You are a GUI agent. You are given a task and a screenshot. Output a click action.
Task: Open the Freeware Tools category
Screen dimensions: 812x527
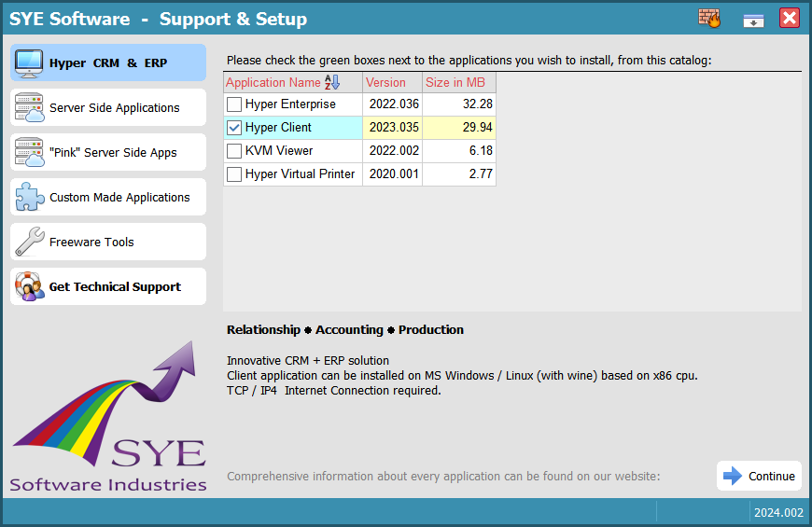[x=108, y=242]
